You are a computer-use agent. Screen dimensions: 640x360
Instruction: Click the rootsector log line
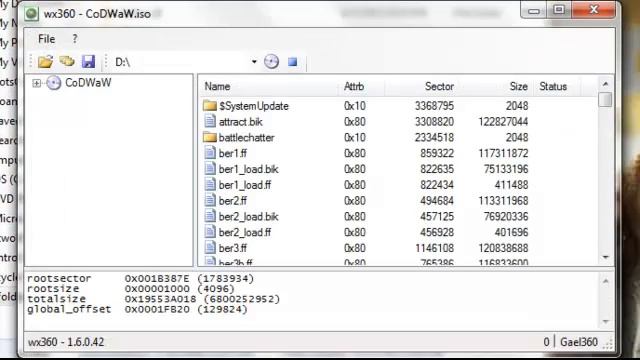pyautogui.click(x=140, y=279)
